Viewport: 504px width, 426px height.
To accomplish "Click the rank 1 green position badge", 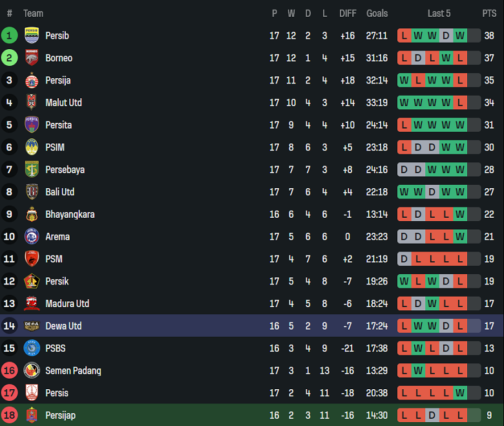I will (10, 36).
